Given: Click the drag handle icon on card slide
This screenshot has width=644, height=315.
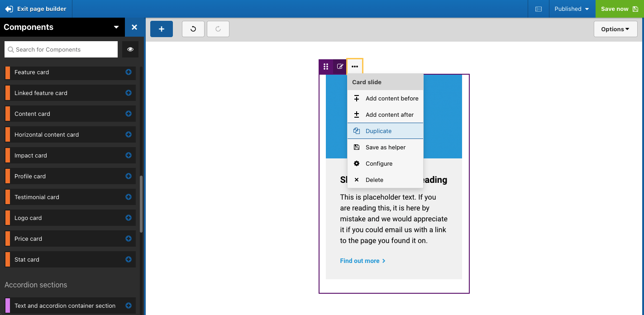Looking at the screenshot, I should (326, 67).
